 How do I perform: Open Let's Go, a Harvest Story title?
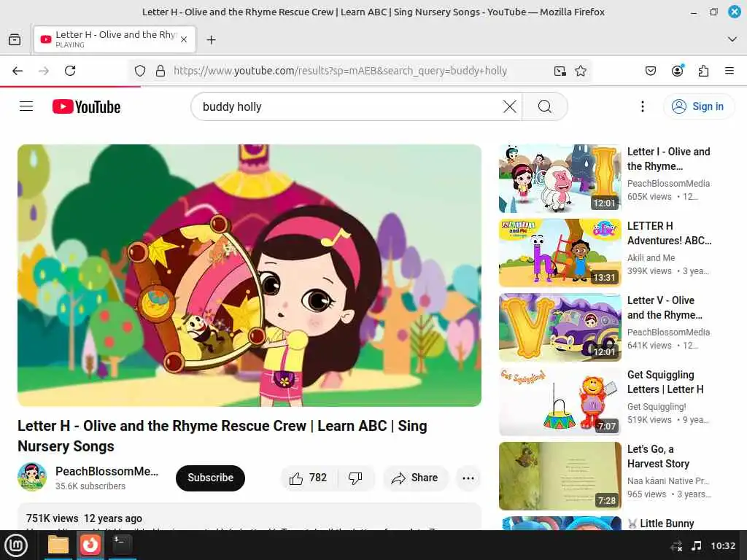(x=658, y=456)
